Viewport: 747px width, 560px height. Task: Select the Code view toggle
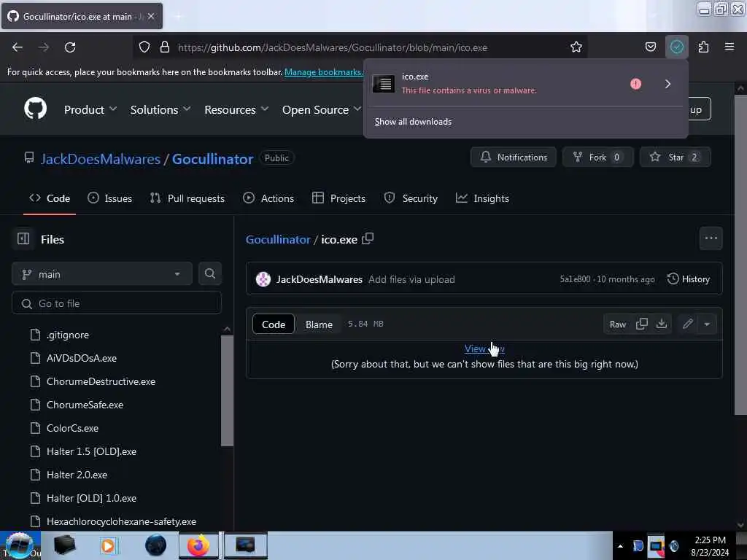(274, 324)
